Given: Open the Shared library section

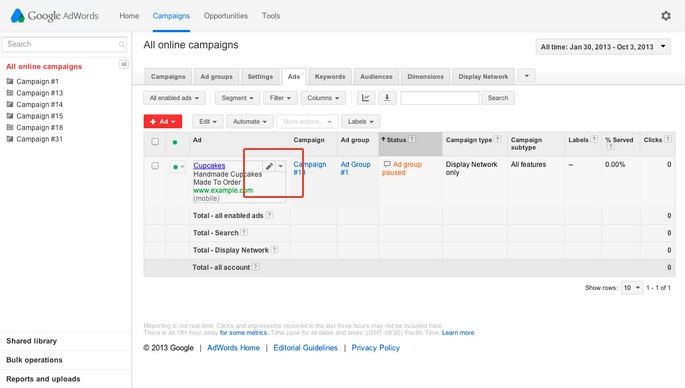Looking at the screenshot, I should pyautogui.click(x=31, y=341).
